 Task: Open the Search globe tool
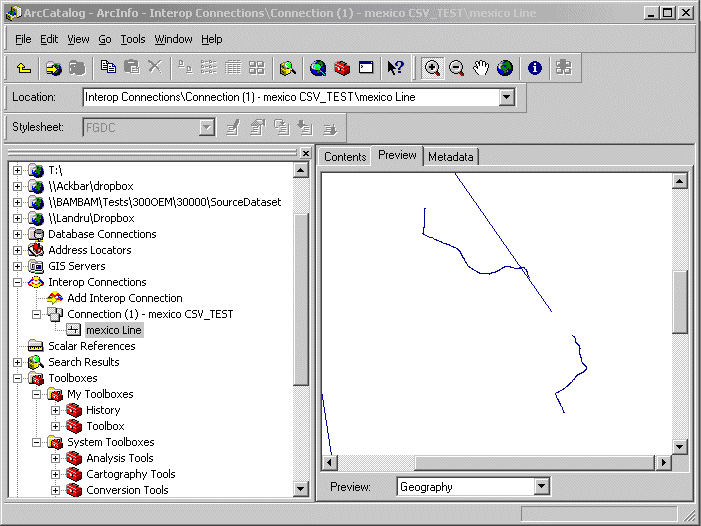[318, 68]
